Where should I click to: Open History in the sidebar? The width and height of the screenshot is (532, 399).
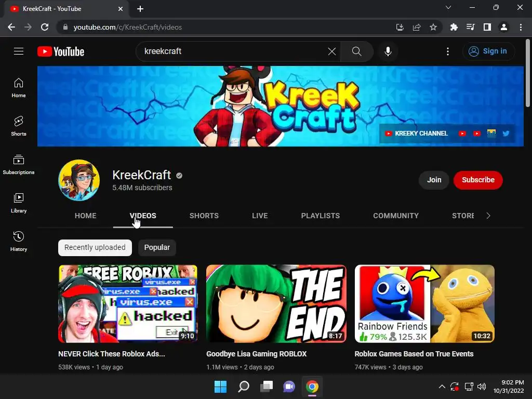pyautogui.click(x=19, y=242)
